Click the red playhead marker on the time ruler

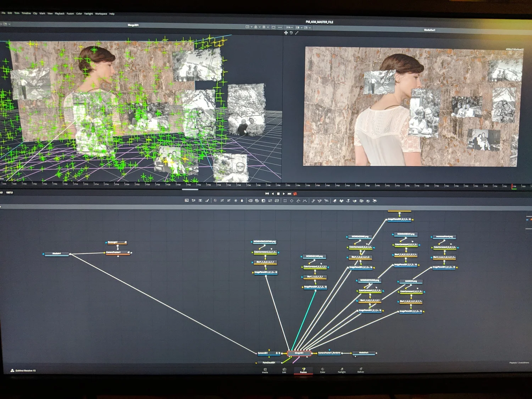(x=513, y=187)
